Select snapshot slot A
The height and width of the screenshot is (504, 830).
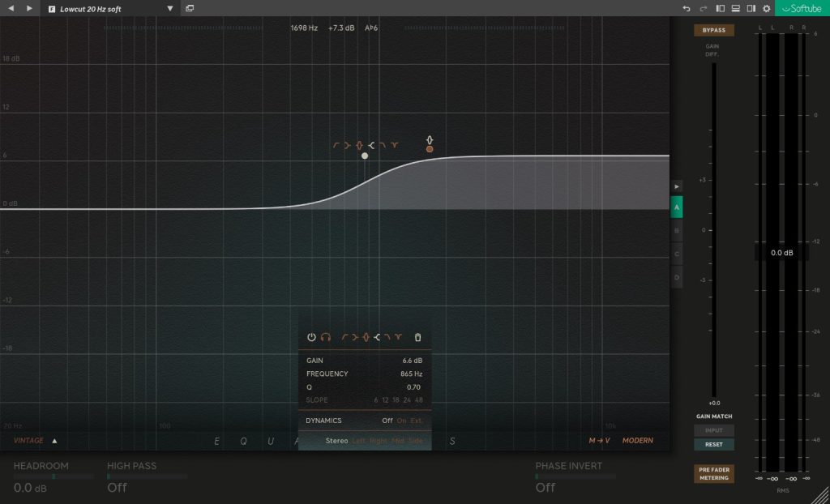tap(677, 207)
